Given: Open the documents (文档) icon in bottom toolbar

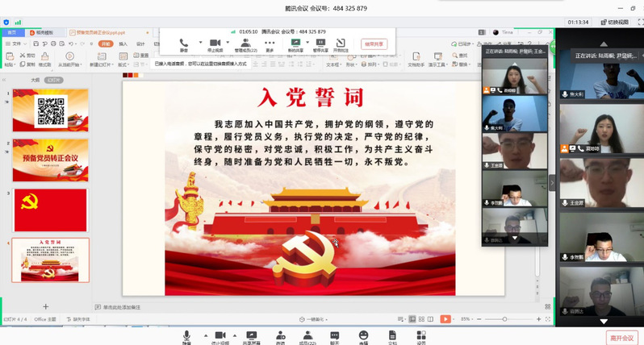Looking at the screenshot, I should pyautogui.click(x=392, y=337).
